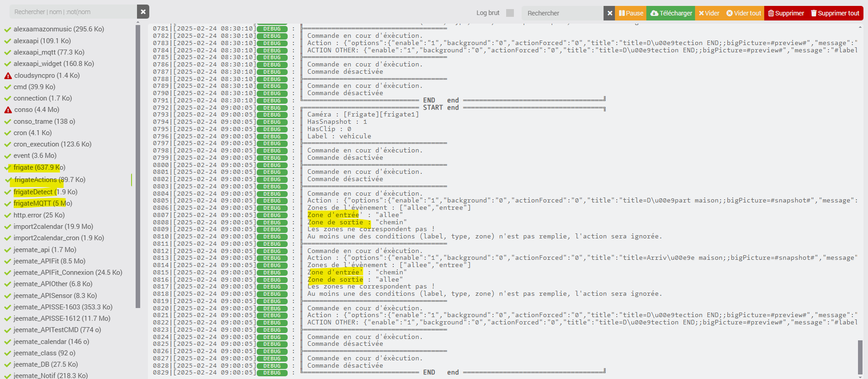This screenshot has width=868, height=379.
Task: Open the conso log entry
Action: click(x=36, y=110)
